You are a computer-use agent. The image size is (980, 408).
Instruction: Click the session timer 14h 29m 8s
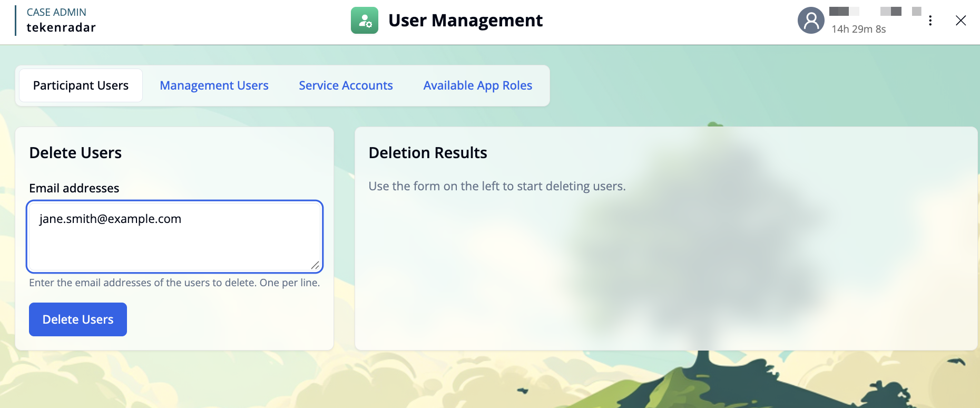(x=859, y=29)
